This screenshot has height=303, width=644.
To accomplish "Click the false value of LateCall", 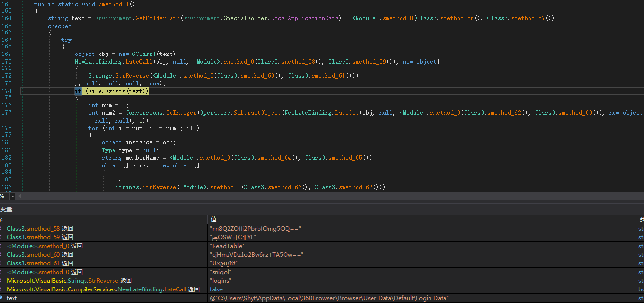I will [x=216, y=289].
